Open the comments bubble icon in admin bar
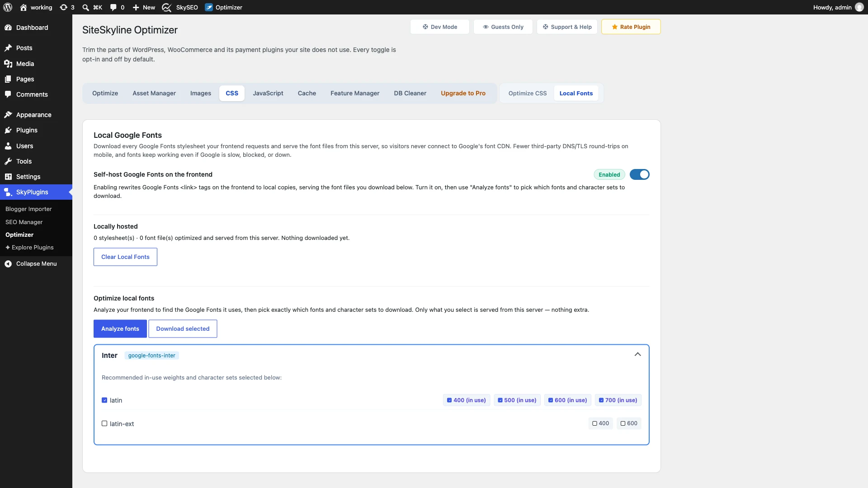 click(x=113, y=7)
